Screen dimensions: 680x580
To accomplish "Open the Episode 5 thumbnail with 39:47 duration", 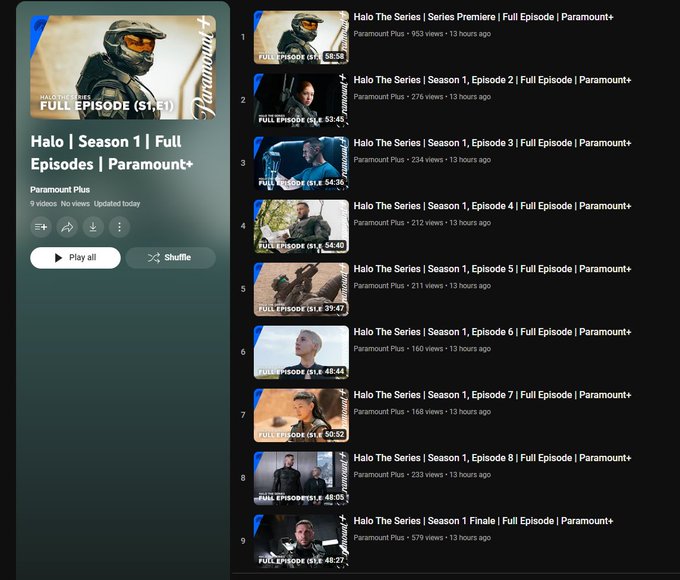I will pyautogui.click(x=301, y=289).
